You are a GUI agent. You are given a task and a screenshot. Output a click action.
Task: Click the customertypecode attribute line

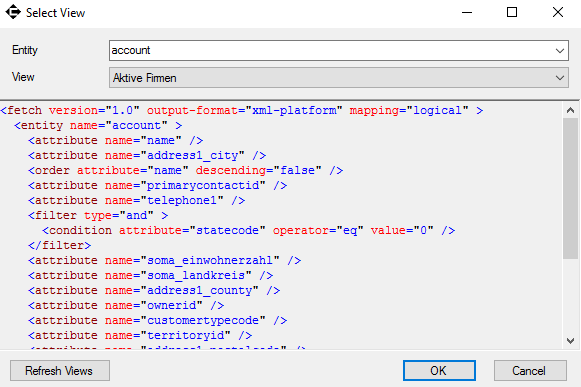(157, 321)
